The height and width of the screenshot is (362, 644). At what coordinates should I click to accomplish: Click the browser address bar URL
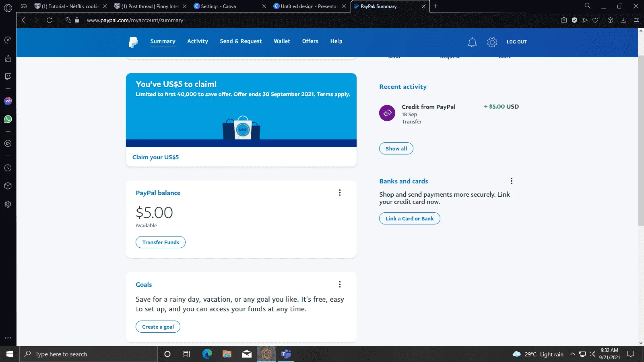coord(135,20)
